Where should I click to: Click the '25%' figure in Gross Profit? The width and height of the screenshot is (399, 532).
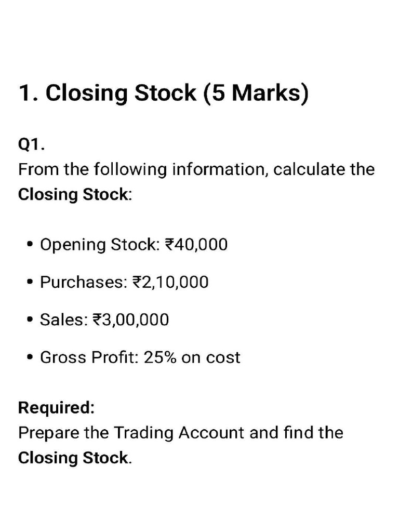click(160, 357)
